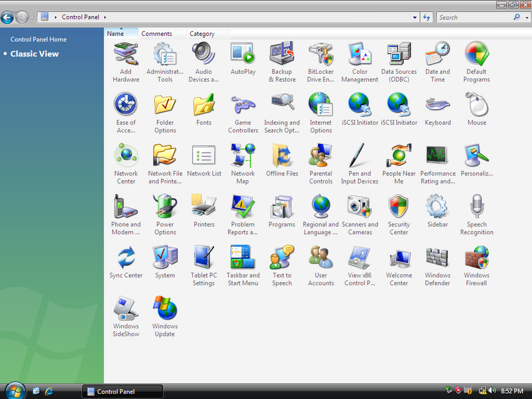Open the recent pages dropdown arrow
532x399 pixels.
pos(32,17)
